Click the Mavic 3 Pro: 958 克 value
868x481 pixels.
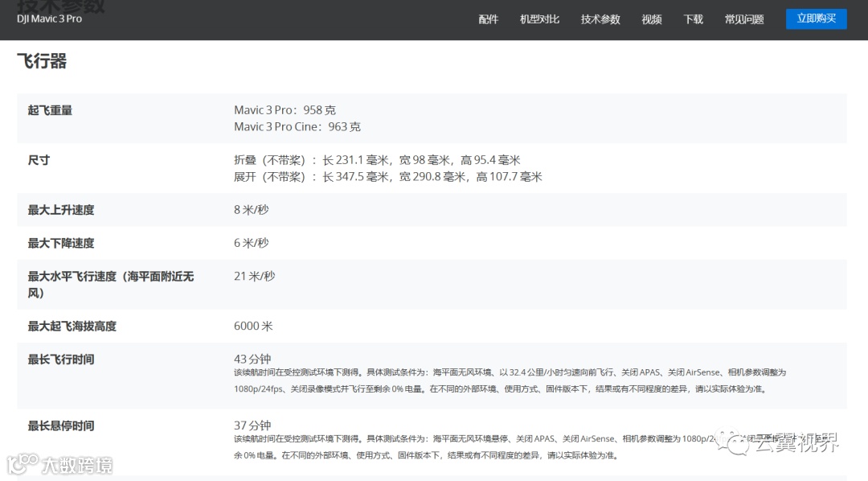[x=285, y=109]
